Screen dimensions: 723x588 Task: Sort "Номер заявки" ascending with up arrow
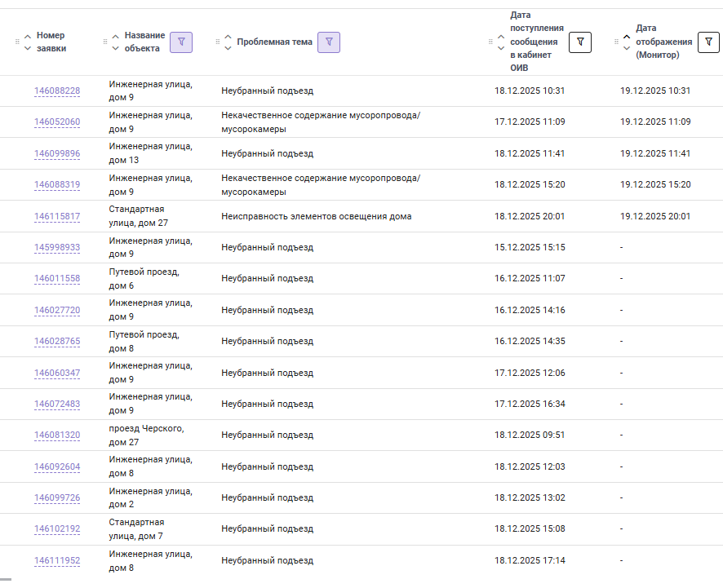28,37
